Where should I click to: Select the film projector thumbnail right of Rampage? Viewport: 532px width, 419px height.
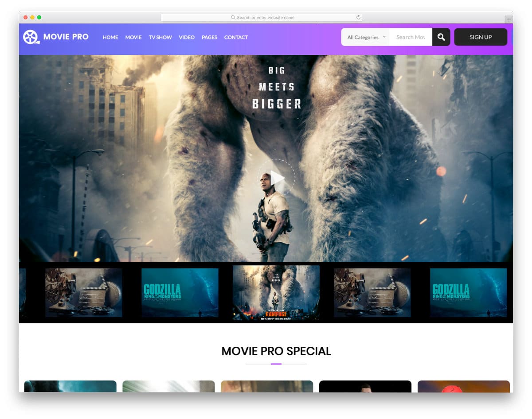(372, 293)
